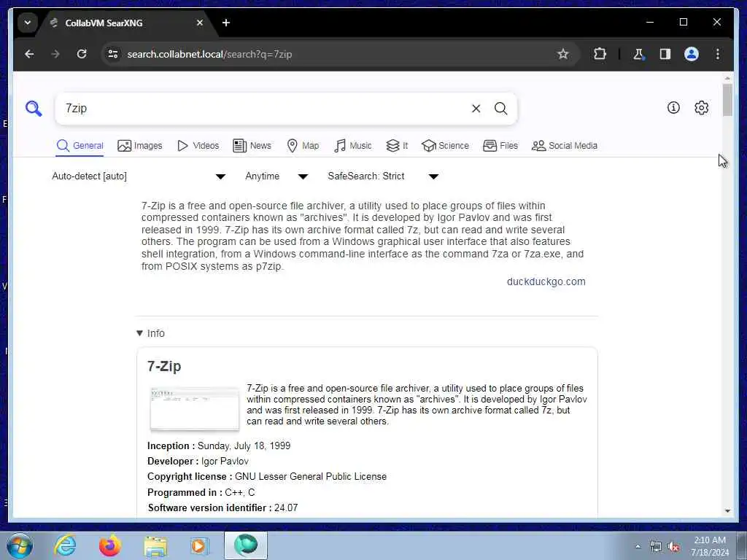Switch to the Social Media tab
Screen dimensions: 747x560
pyautogui.click(x=565, y=146)
